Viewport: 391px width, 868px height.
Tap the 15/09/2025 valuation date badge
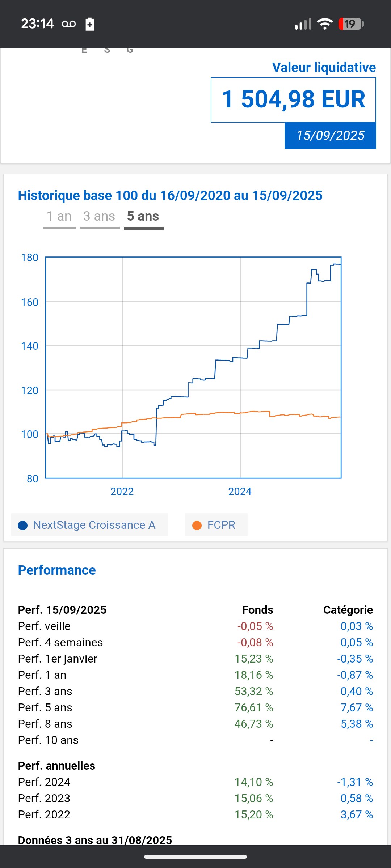(330, 136)
